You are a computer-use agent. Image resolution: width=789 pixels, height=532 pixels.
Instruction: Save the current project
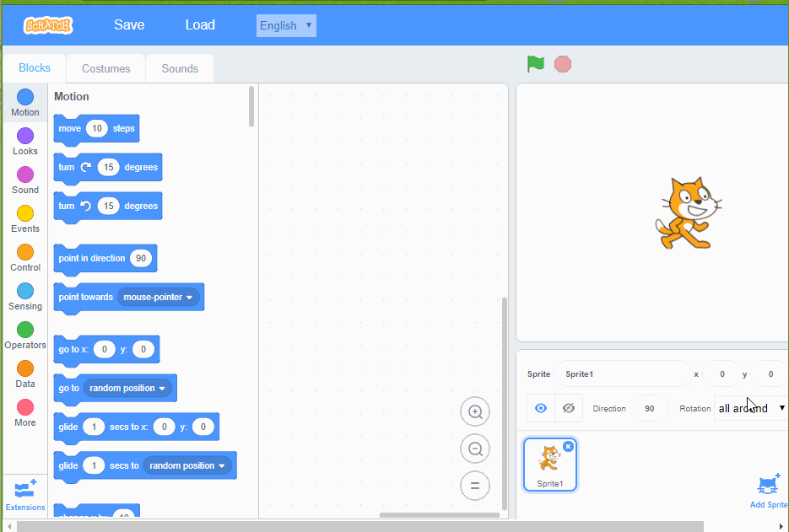128,24
